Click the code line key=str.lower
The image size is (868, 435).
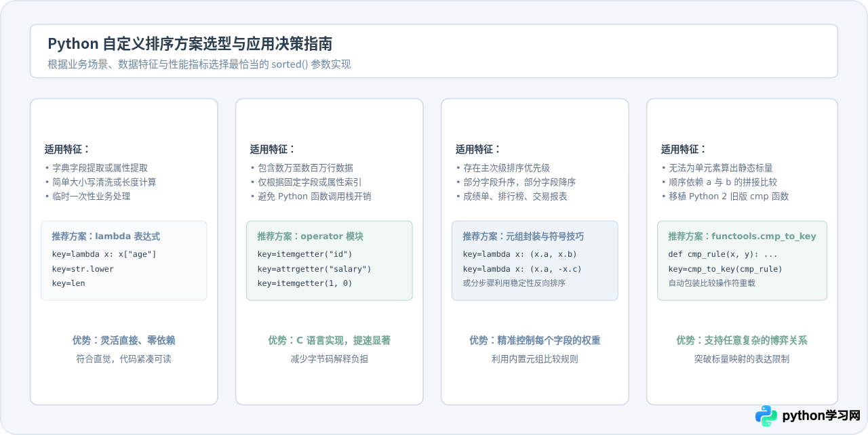[83, 268]
